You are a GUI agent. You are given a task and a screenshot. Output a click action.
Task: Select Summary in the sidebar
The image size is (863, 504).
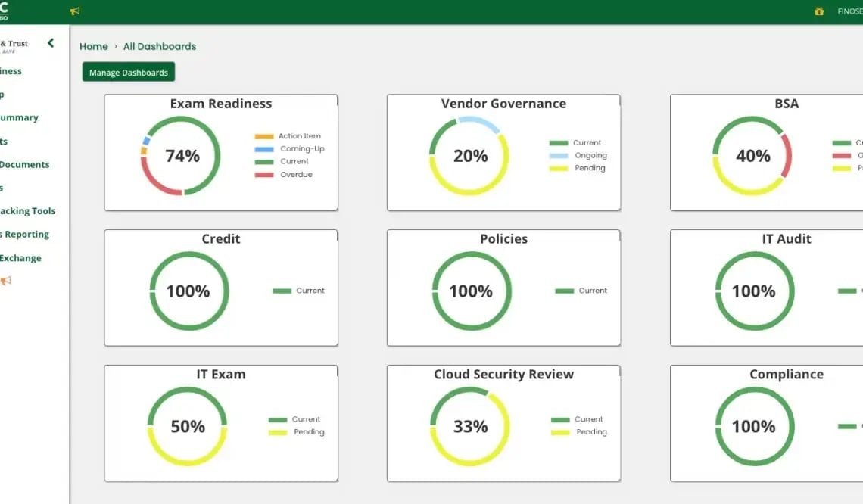[19, 117]
